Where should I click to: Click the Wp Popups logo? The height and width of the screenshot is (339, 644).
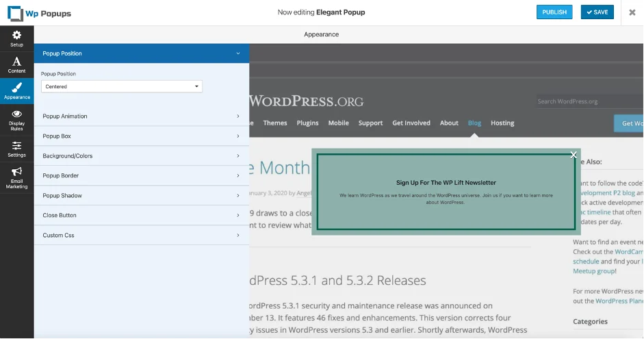(x=40, y=12)
